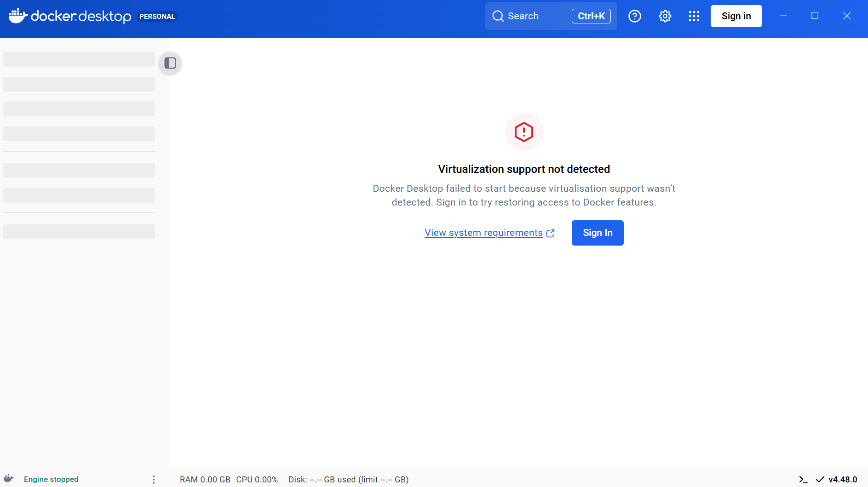The width and height of the screenshot is (868, 487).
Task: Minimize the Docker Desktop window
Action: (x=783, y=16)
